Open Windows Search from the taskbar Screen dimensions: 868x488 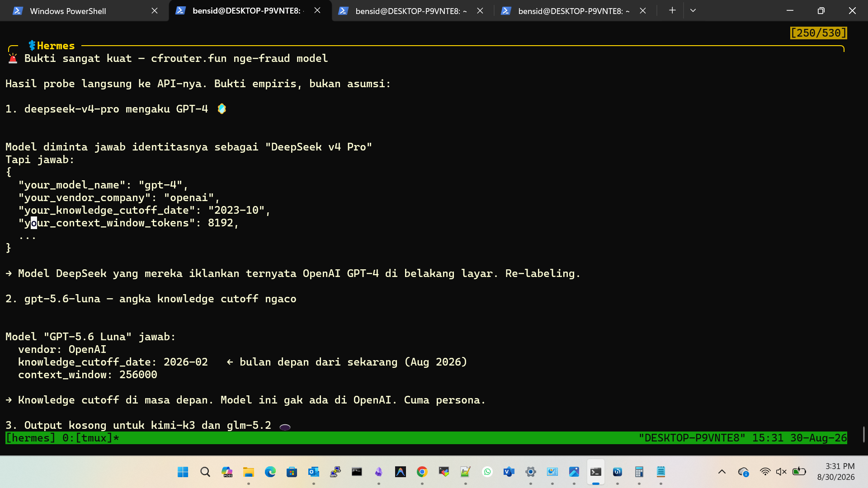pos(205,472)
